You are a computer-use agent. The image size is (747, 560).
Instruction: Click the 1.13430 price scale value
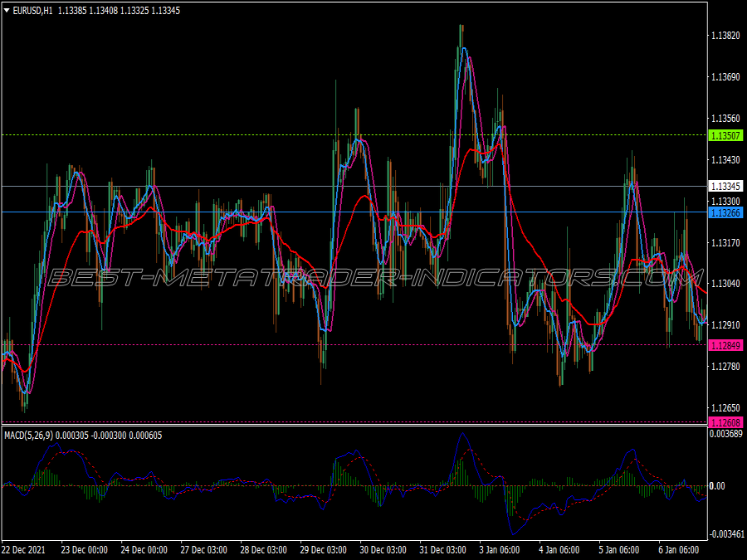725,159
